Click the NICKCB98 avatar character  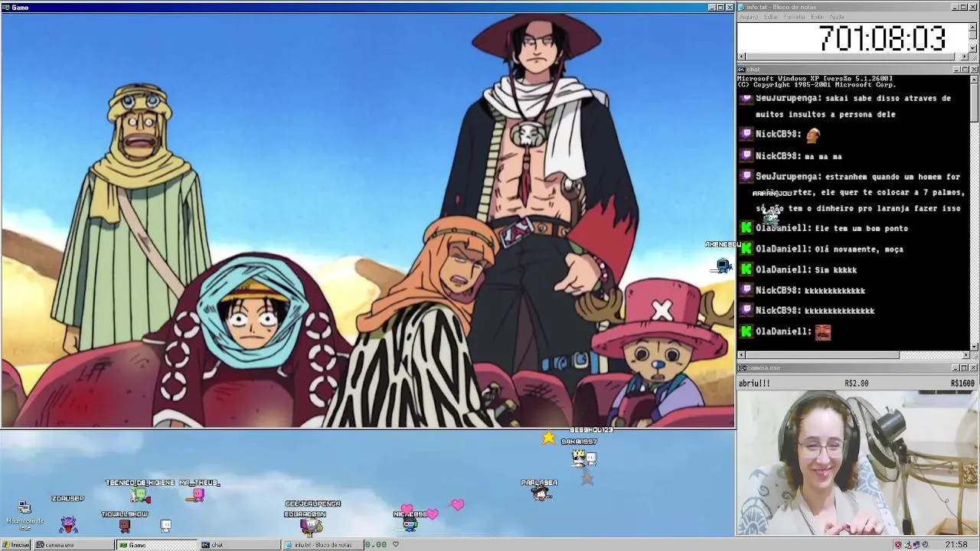pyautogui.click(x=411, y=524)
